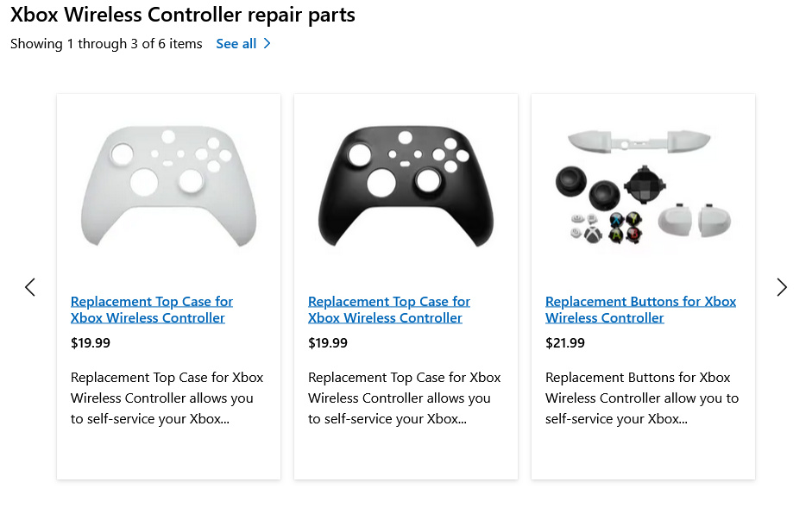
Task: Click the white bumper bar in the kit image
Action: [x=639, y=141]
